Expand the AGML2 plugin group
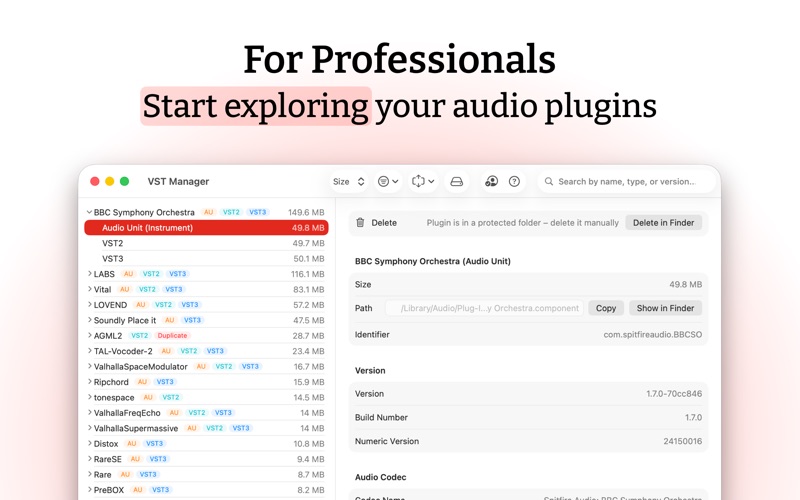Image resolution: width=800 pixels, height=500 pixels. 89,335
